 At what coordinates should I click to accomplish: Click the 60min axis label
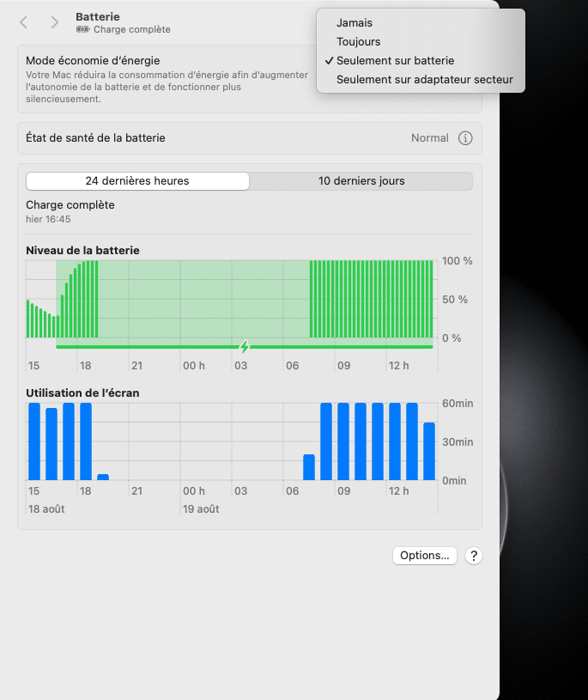pos(458,403)
